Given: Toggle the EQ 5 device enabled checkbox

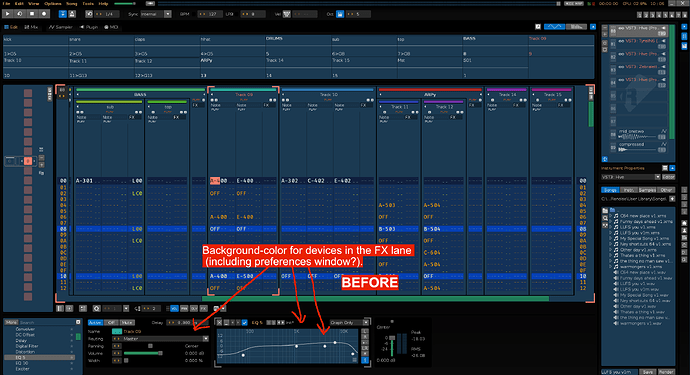Looking at the screenshot, I should [x=245, y=323].
